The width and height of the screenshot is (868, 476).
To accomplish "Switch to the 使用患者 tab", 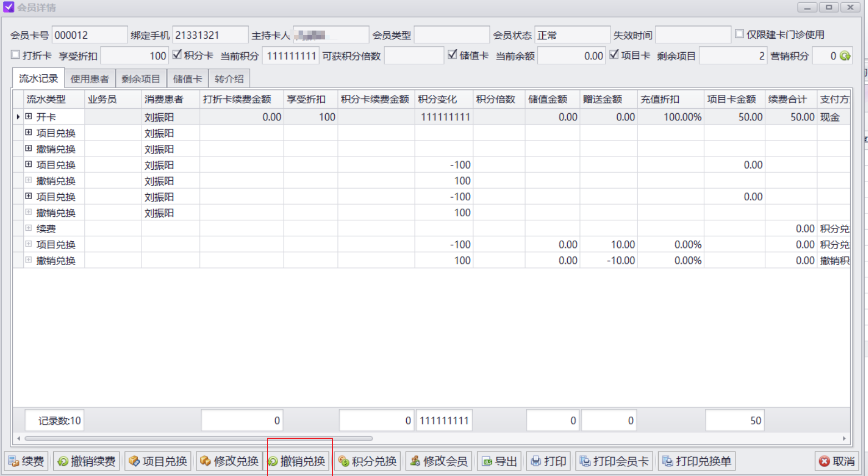I will [90, 79].
